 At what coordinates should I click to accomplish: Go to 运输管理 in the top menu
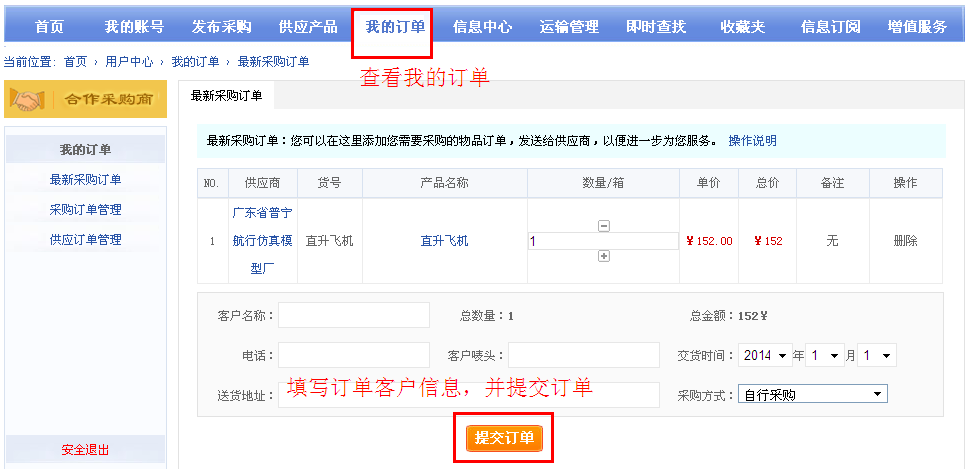tap(569, 27)
